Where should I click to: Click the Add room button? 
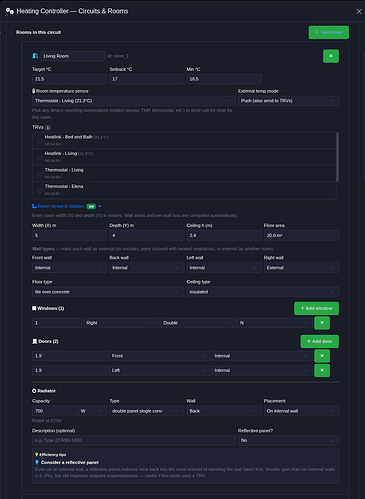pyautogui.click(x=329, y=32)
